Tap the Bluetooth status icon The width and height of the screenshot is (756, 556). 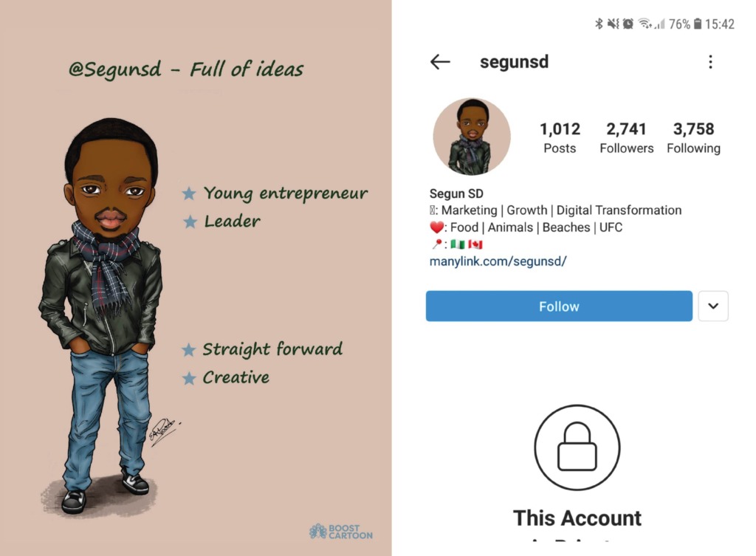point(599,24)
